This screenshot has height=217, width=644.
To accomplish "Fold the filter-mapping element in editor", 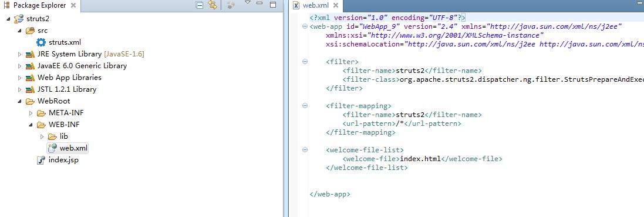I will pyautogui.click(x=305, y=106).
